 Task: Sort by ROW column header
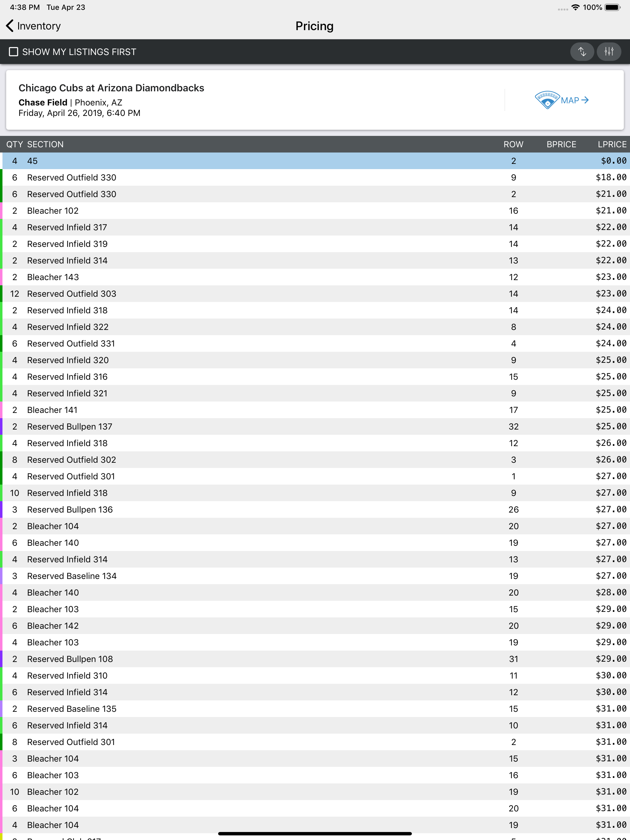pyautogui.click(x=513, y=144)
